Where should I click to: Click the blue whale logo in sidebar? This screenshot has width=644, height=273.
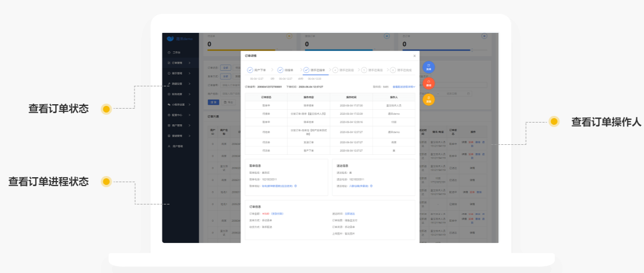pos(170,38)
